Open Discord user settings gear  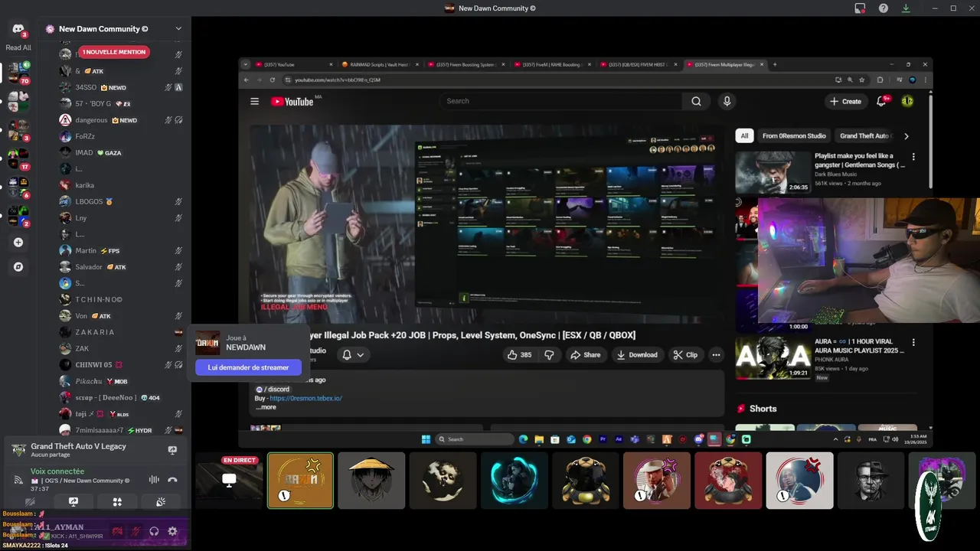pos(172,531)
